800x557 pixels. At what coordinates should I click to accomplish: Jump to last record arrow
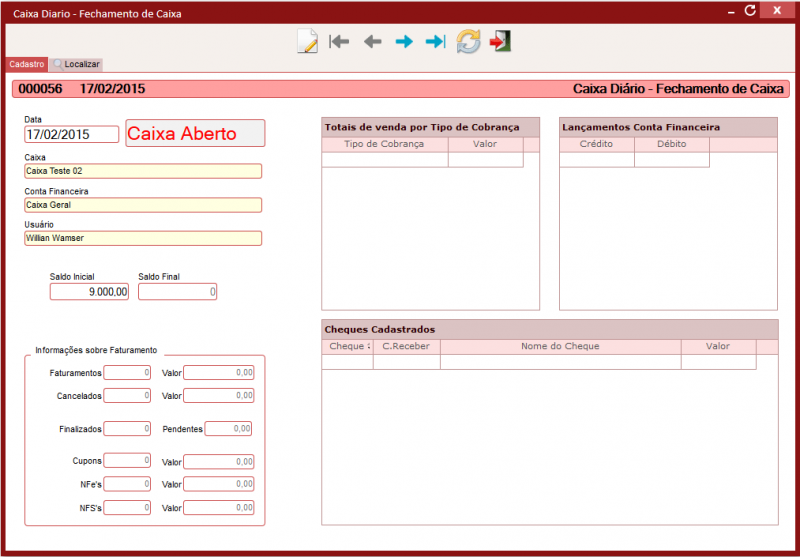pyautogui.click(x=435, y=41)
